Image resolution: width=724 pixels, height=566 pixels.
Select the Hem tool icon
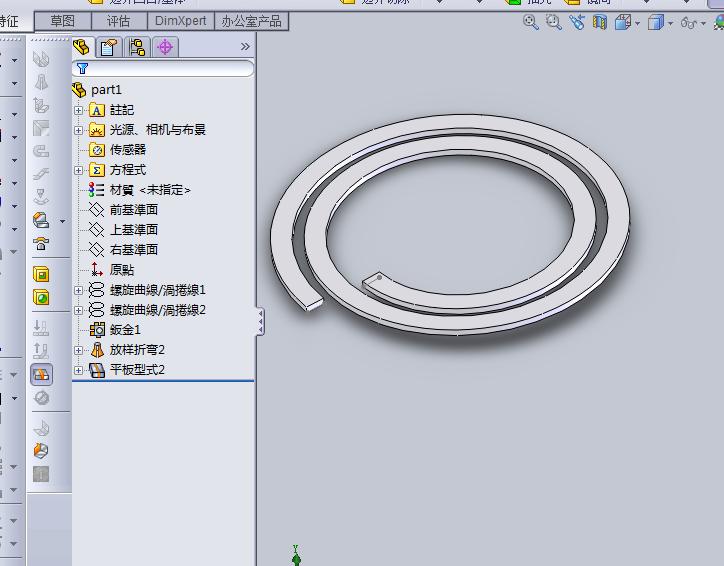tap(41, 151)
